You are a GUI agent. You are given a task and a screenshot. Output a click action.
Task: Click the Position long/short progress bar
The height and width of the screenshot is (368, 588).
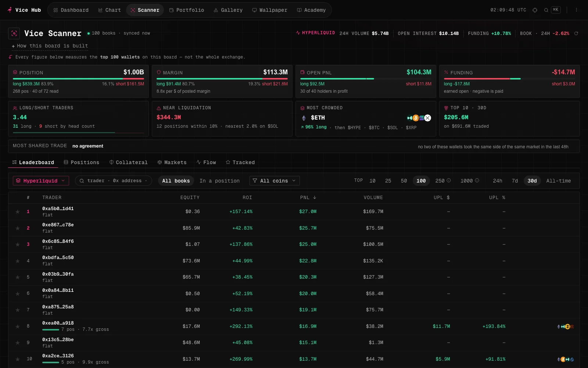[78, 79]
